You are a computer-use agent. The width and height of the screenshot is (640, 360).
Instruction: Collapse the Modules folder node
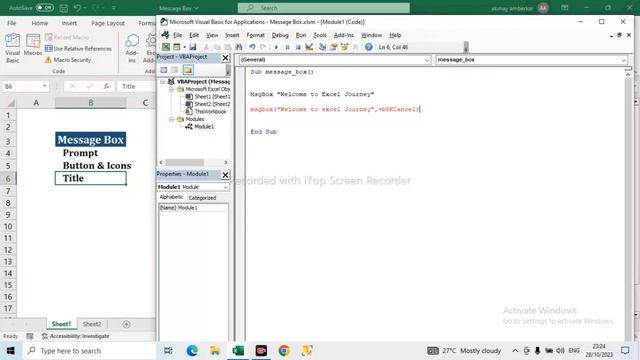click(x=171, y=119)
